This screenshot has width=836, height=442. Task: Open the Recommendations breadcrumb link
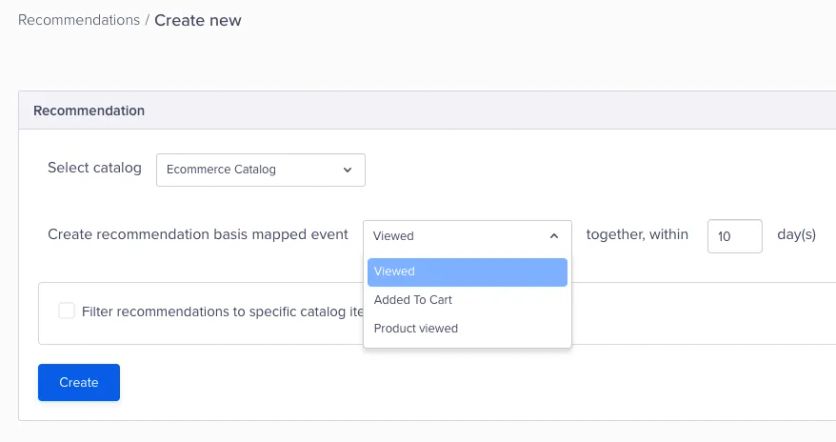pos(78,20)
